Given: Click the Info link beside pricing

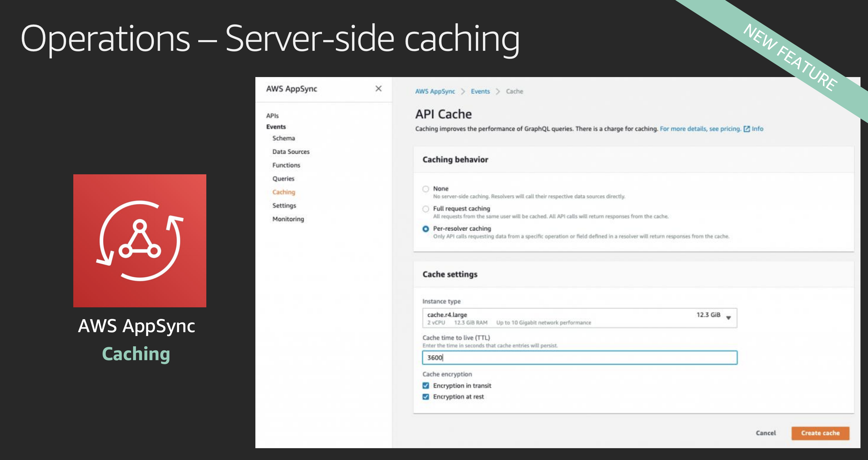Looking at the screenshot, I should pos(757,129).
